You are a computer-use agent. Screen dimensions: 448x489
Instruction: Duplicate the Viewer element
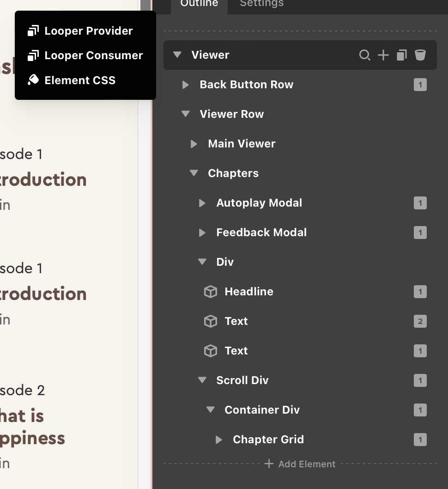point(401,55)
